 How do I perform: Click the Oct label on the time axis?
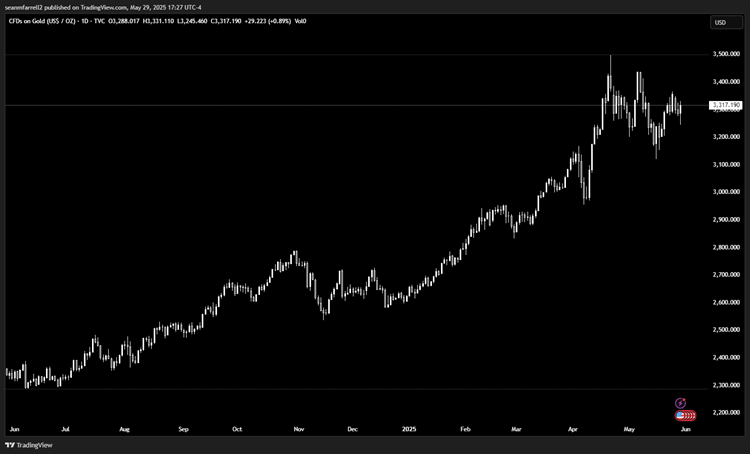click(237, 429)
